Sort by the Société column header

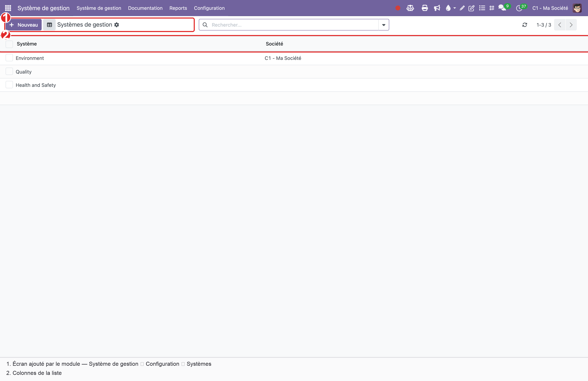coord(274,44)
